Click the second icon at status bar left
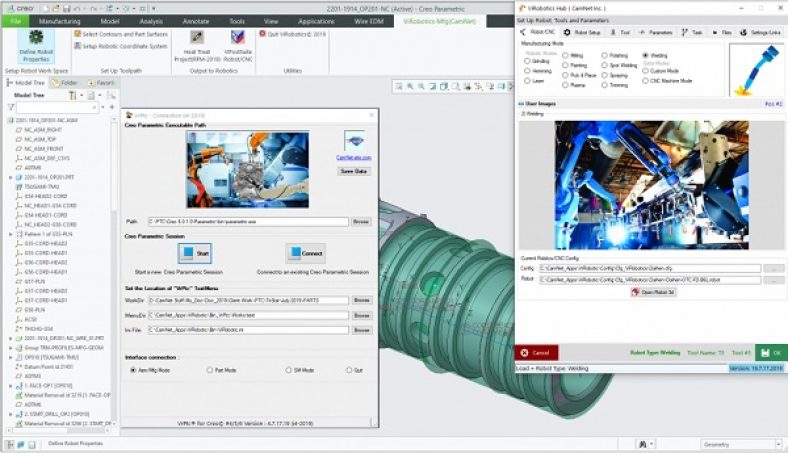Image resolution: width=788 pixels, height=453 pixels. [x=21, y=444]
